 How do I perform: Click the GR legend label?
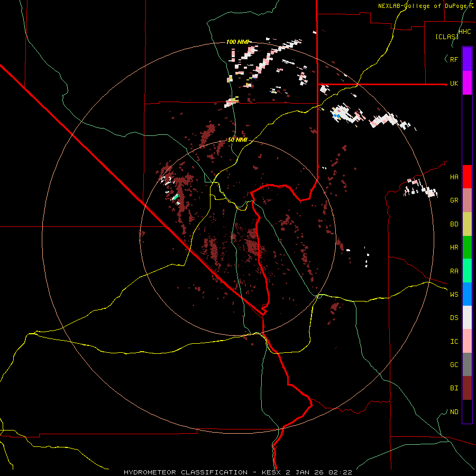point(454,200)
